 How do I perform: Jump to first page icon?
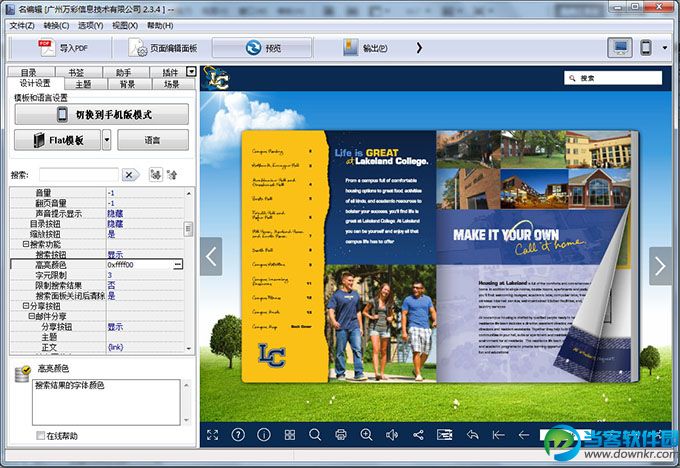(499, 435)
